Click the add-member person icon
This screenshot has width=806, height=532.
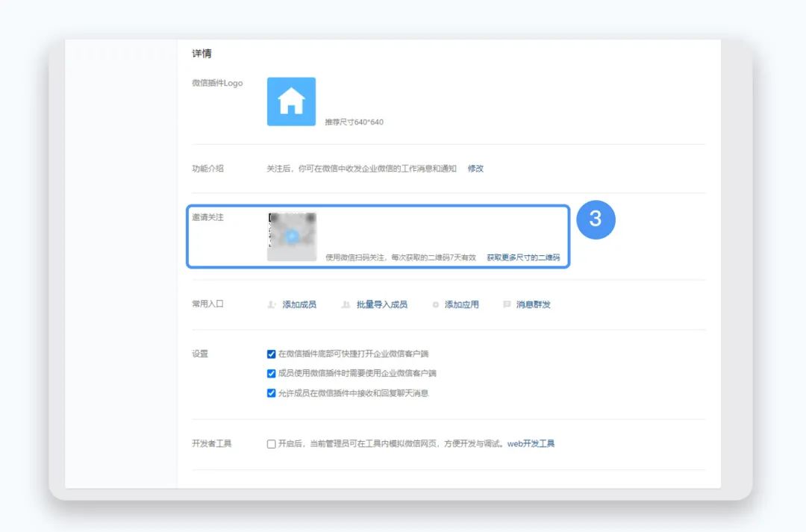click(x=272, y=305)
